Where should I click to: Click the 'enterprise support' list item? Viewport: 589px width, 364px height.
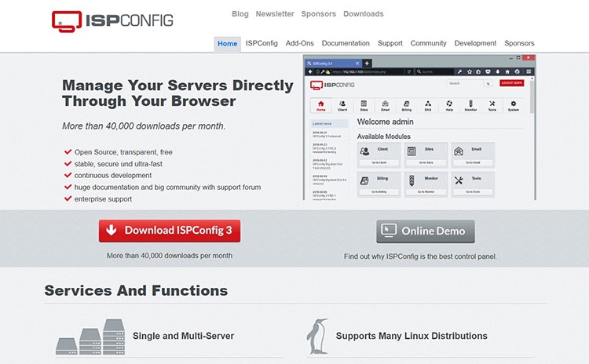point(103,199)
